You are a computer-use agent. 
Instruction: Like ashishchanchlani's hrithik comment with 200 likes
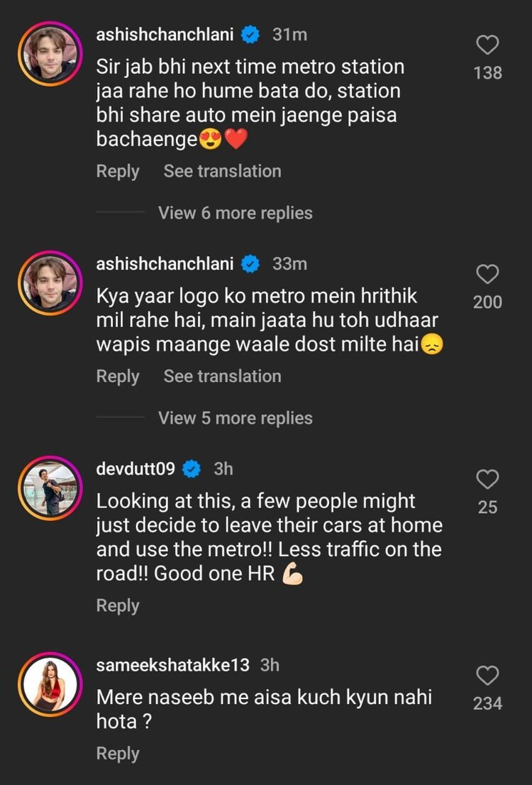(487, 275)
